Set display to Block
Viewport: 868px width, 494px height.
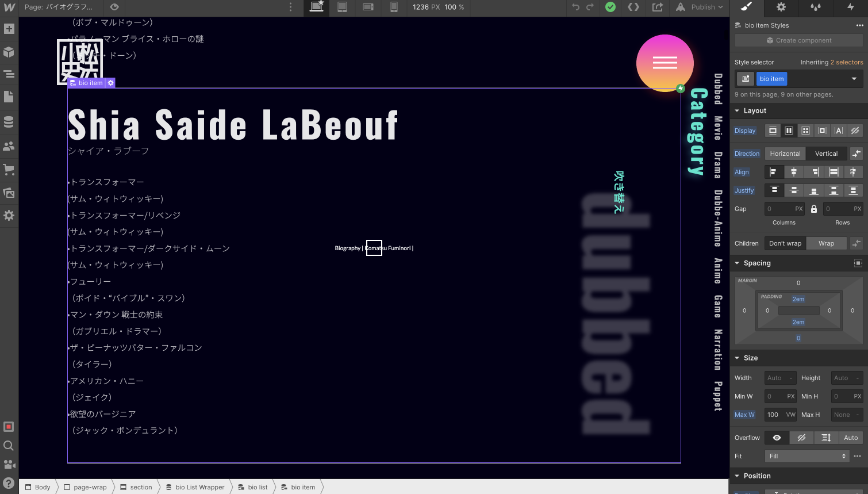[x=773, y=131]
